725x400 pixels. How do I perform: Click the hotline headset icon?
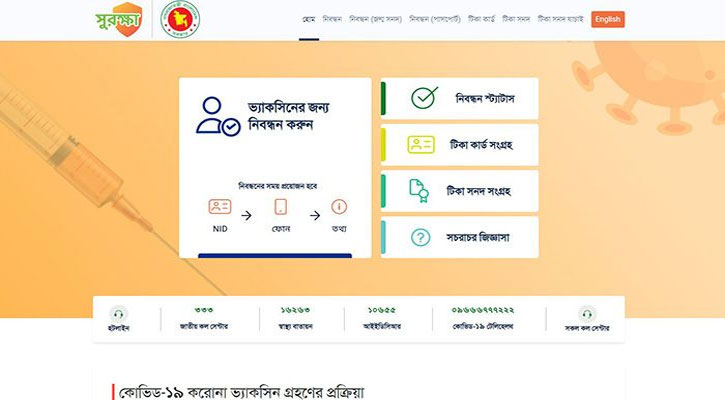(x=118, y=314)
